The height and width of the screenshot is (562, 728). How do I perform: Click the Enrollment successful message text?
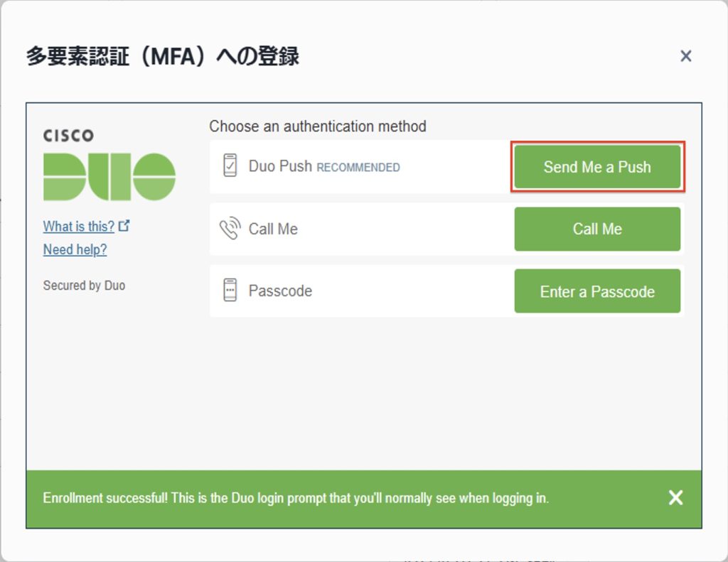[x=296, y=498]
